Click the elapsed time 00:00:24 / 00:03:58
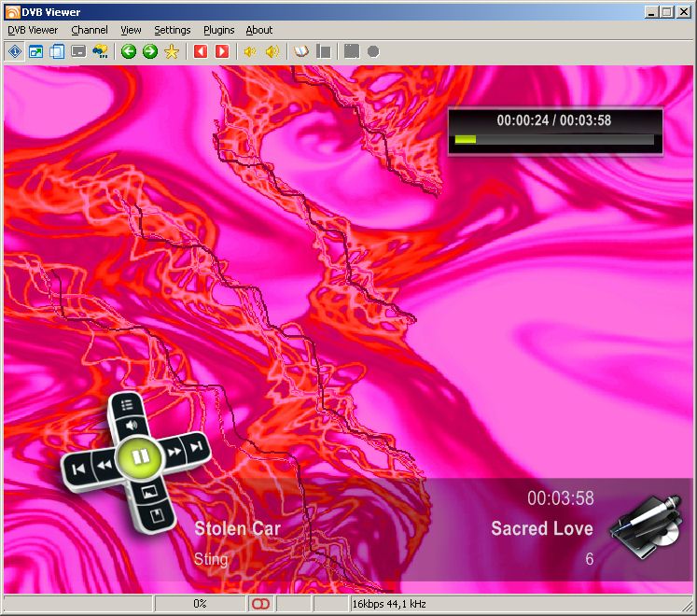The width and height of the screenshot is (697, 616). (554, 120)
